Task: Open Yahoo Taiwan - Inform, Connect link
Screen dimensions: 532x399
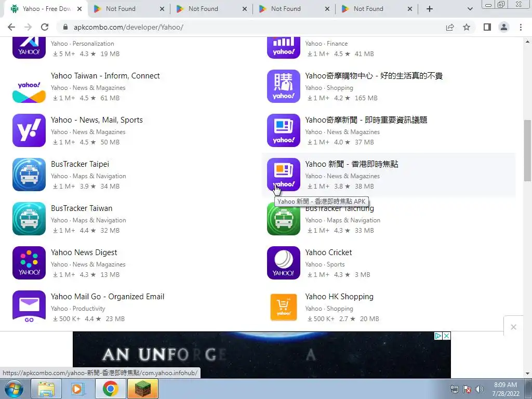Action: 105,76
